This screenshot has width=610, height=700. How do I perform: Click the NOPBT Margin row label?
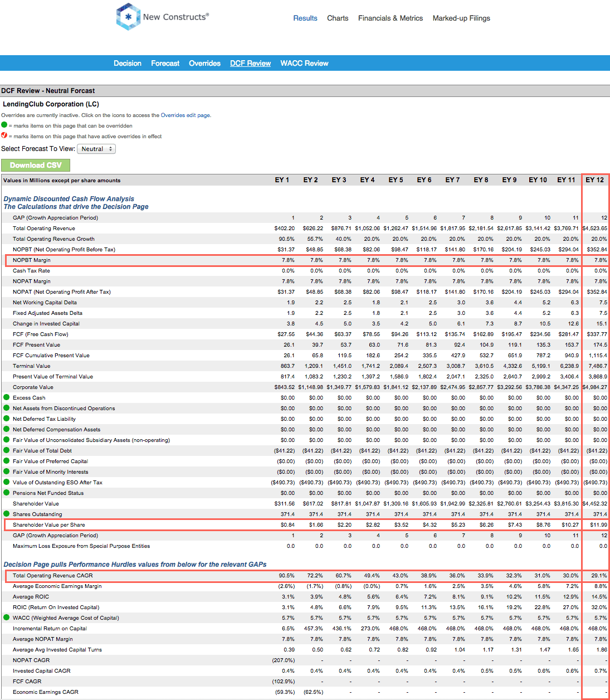coord(32,260)
